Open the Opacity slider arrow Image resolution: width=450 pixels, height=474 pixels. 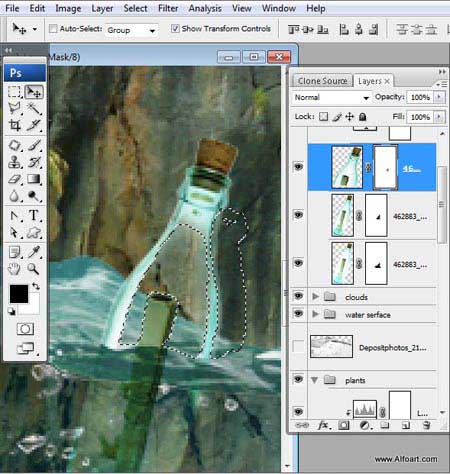click(x=439, y=97)
